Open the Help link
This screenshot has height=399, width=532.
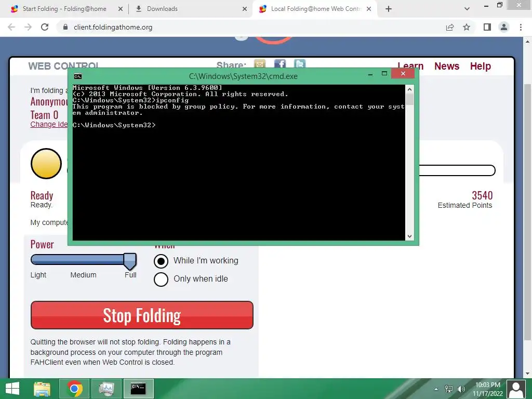tap(481, 66)
